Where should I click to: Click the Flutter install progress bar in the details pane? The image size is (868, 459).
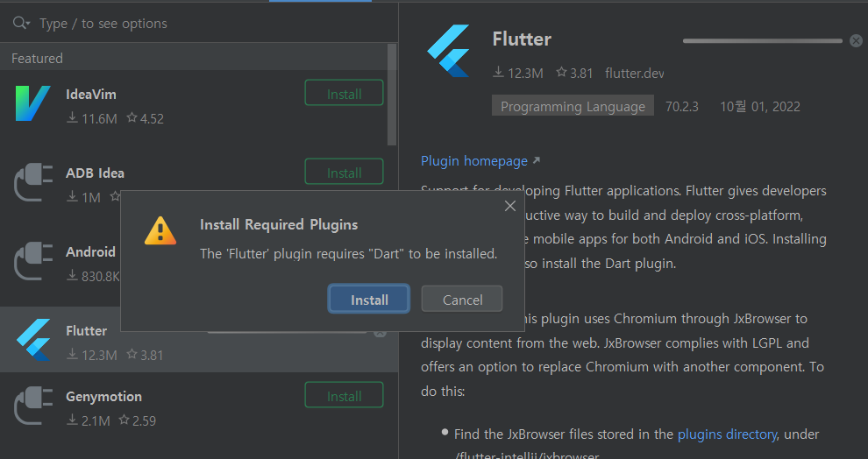click(762, 40)
